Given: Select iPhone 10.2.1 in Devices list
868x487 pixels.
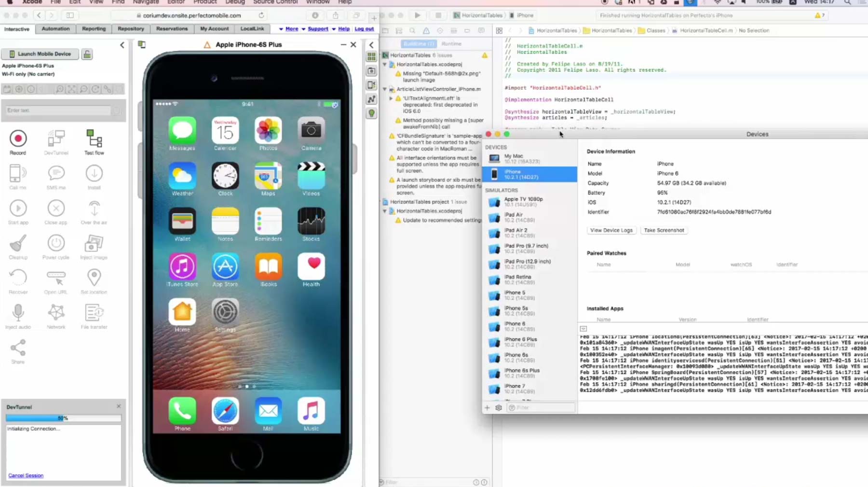Looking at the screenshot, I should pos(530,174).
